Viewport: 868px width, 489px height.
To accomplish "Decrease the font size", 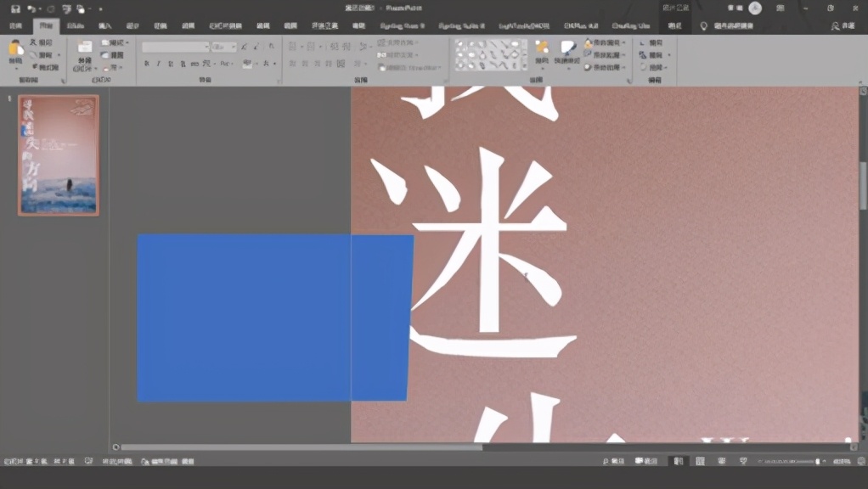I will tap(256, 48).
